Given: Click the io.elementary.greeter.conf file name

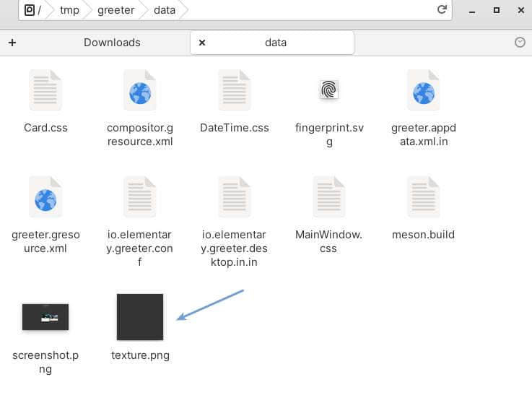Looking at the screenshot, I should [x=139, y=248].
